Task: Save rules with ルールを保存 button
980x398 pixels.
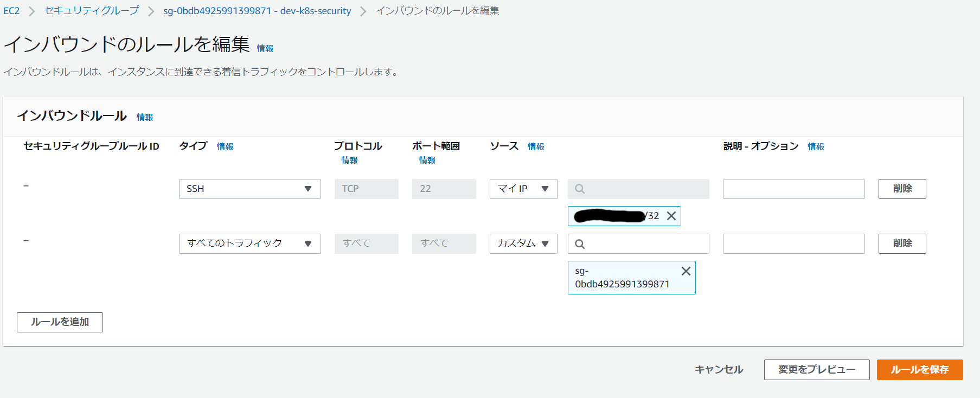Action: click(x=919, y=370)
